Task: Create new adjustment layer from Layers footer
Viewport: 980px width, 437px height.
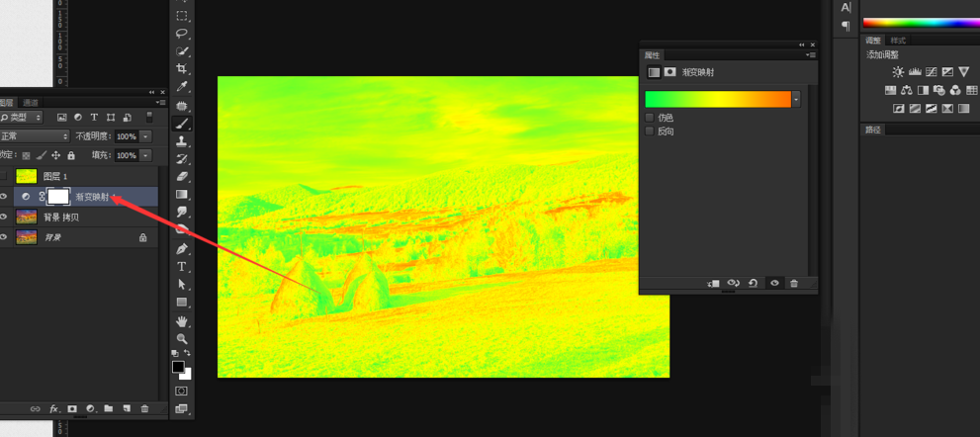Action: [x=90, y=409]
